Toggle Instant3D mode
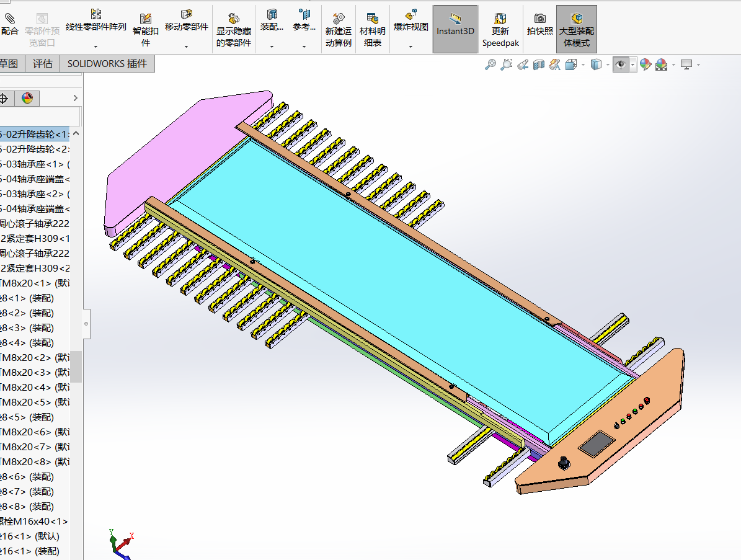 455,29
